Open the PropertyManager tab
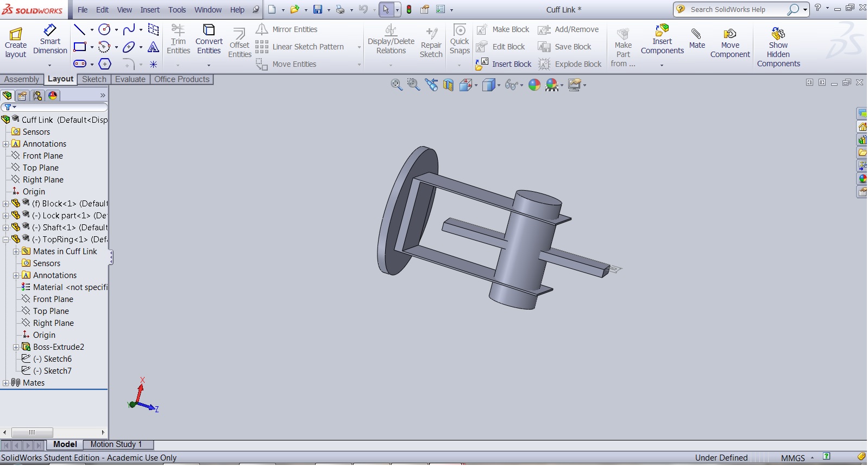 (22, 96)
